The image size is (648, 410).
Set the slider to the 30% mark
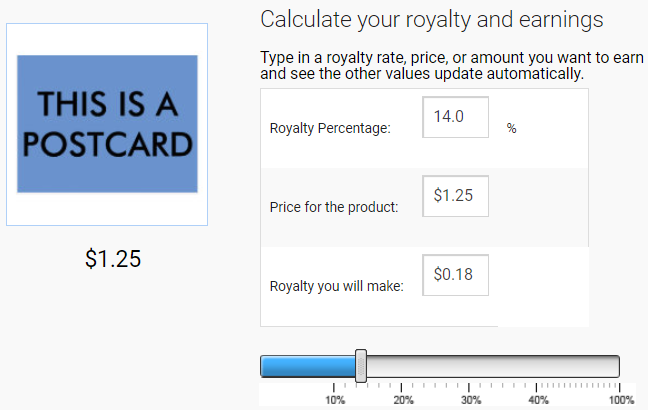469,366
